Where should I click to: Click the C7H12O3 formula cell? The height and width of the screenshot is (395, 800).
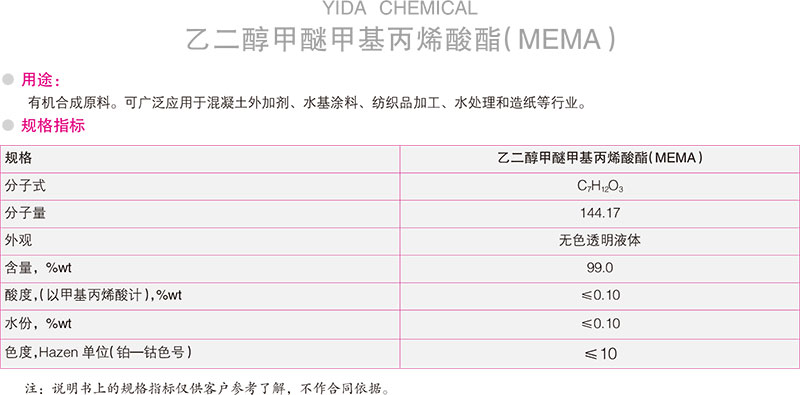600,186
